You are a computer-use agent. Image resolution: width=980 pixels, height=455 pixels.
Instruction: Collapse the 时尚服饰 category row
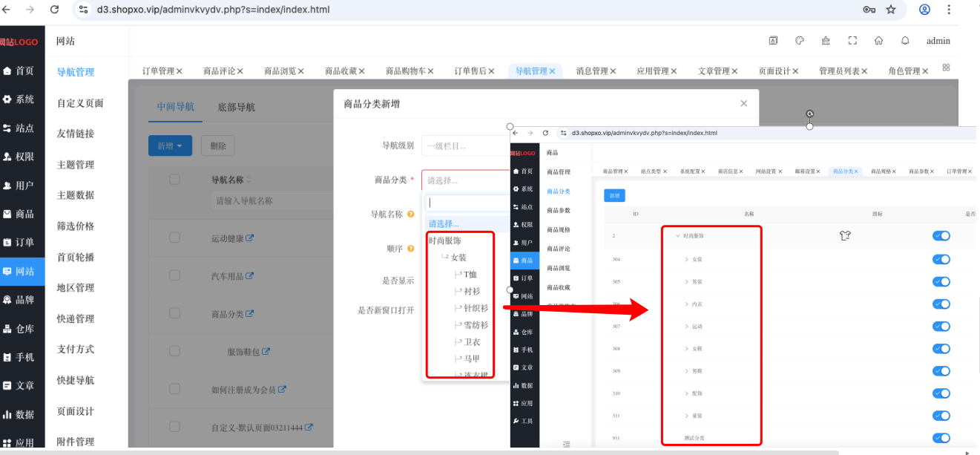click(677, 236)
